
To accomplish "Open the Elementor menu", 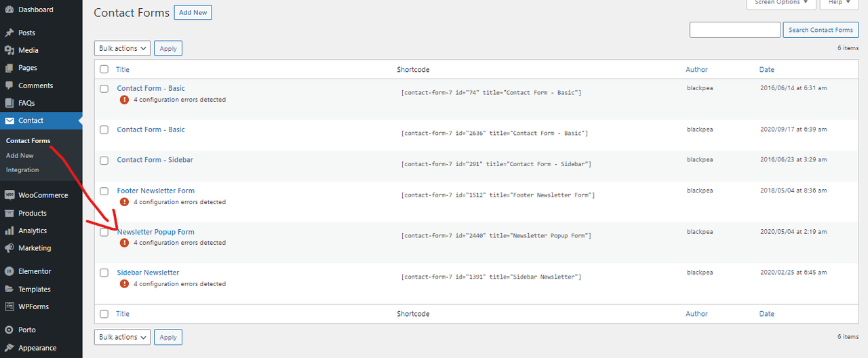I will pos(41,271).
